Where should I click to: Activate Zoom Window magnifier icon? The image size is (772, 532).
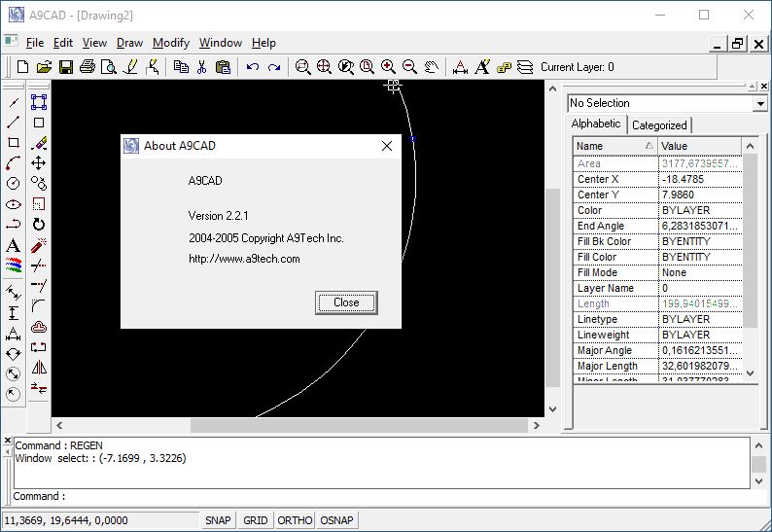(302, 66)
